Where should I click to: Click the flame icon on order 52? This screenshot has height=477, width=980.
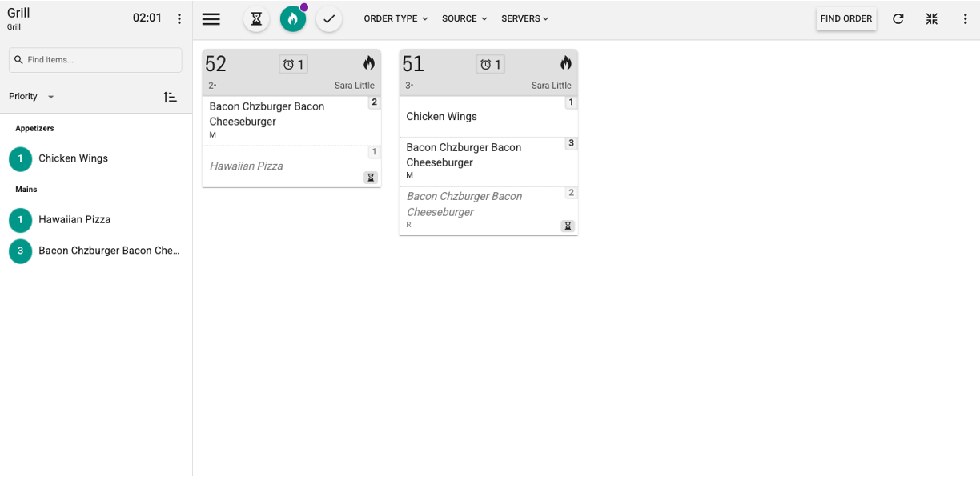click(368, 64)
